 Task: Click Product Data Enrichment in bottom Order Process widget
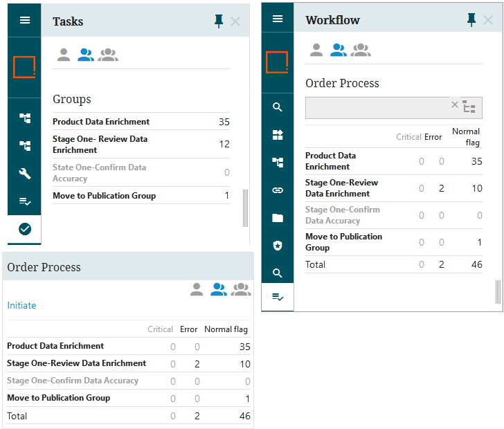[x=55, y=346]
